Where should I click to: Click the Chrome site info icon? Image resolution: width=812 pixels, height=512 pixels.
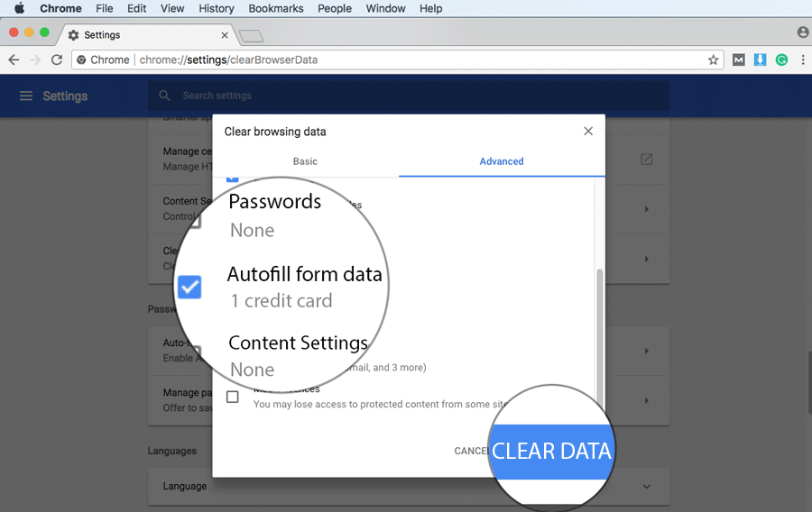[81, 60]
